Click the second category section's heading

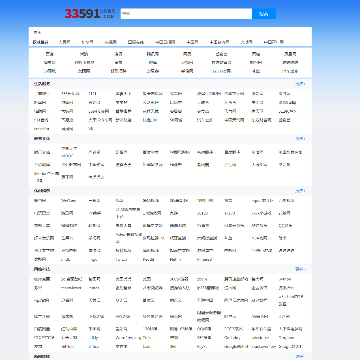tap(42, 138)
